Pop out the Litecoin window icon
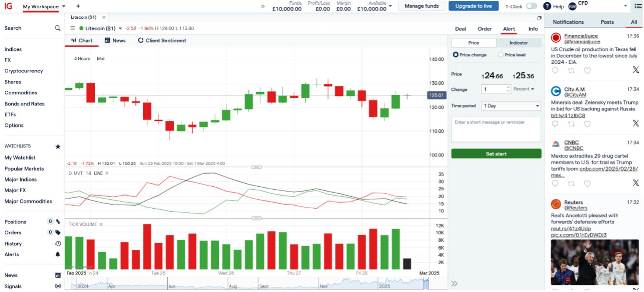644x292 pixels. [x=539, y=18]
